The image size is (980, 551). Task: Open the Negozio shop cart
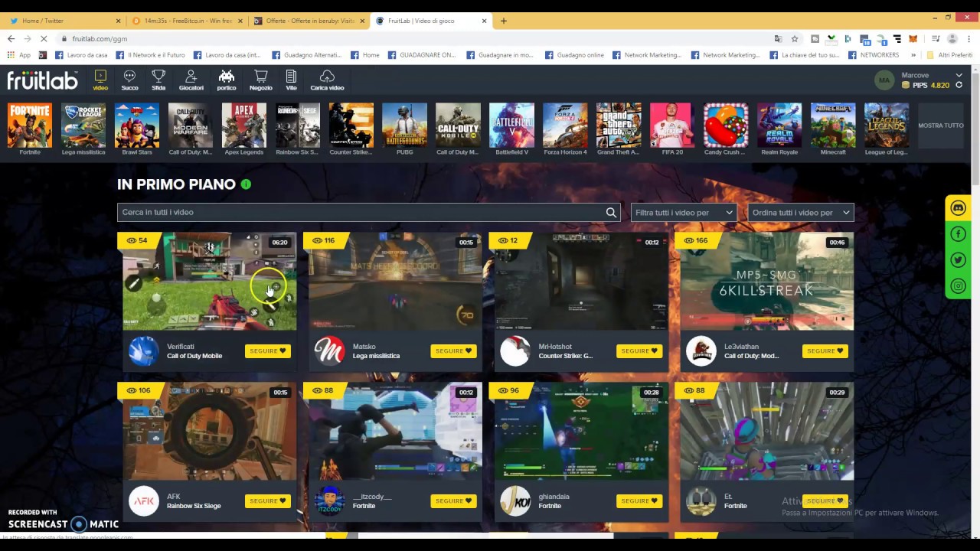point(261,80)
